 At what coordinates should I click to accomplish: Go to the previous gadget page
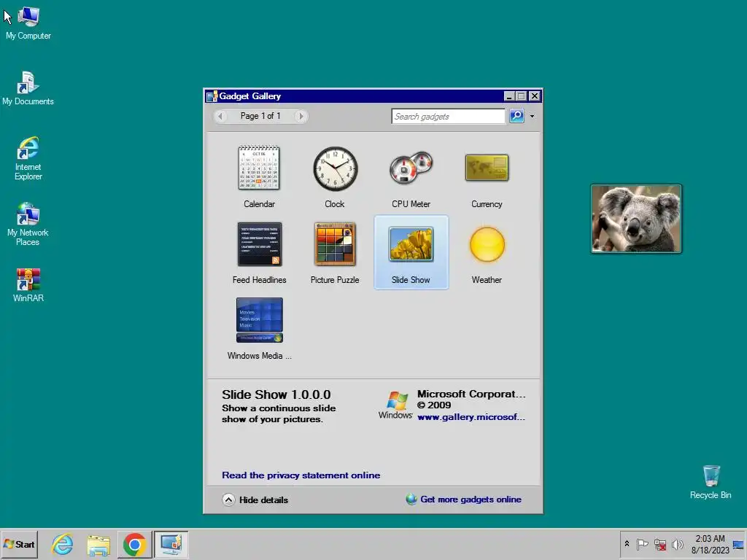pyautogui.click(x=220, y=116)
